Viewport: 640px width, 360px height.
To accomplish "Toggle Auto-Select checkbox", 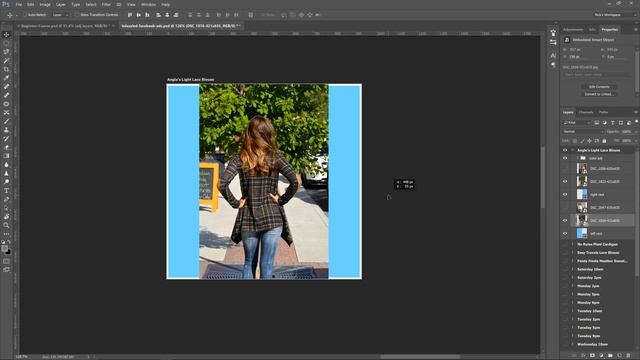I will [24, 15].
